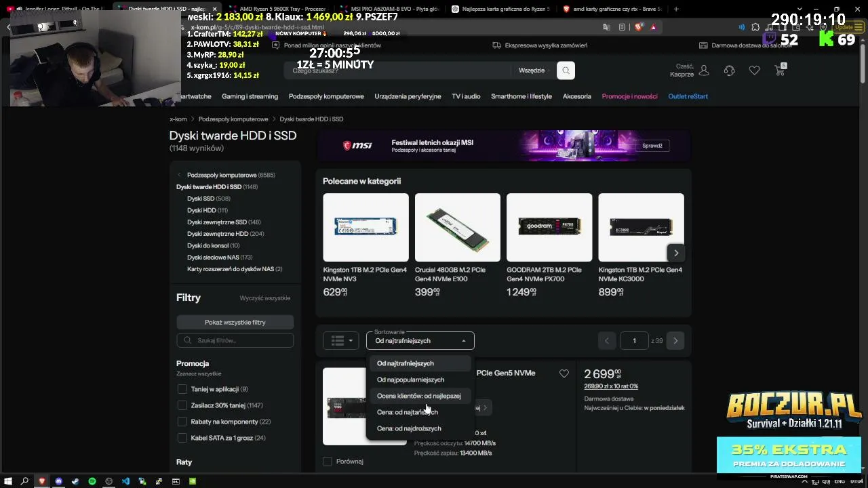Open 'Urządzenia peryferyjne' navigation menu

408,96
